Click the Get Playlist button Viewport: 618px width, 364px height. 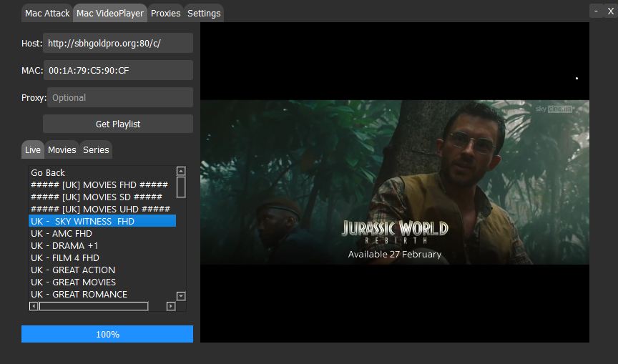118,124
